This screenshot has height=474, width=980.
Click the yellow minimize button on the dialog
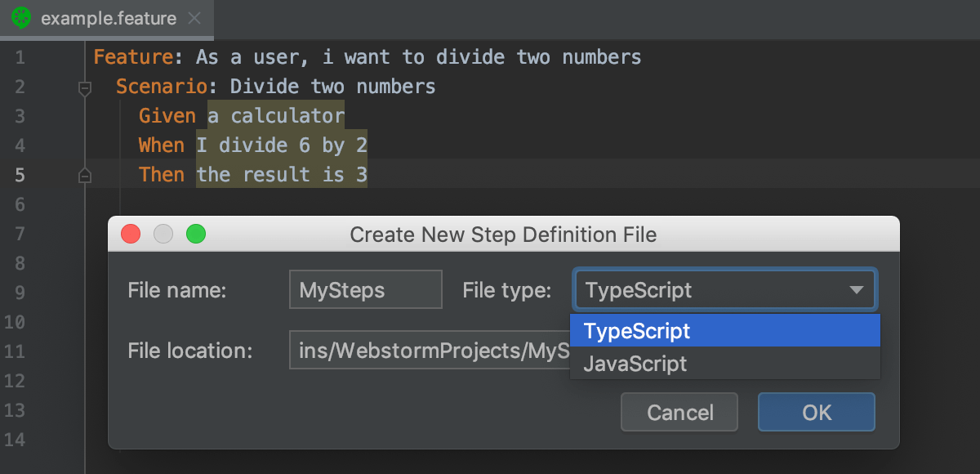(x=163, y=234)
